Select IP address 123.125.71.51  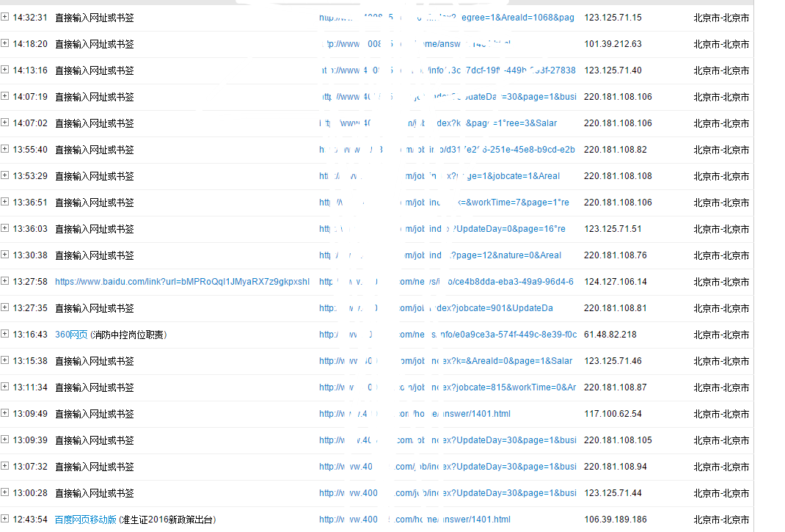tap(613, 229)
